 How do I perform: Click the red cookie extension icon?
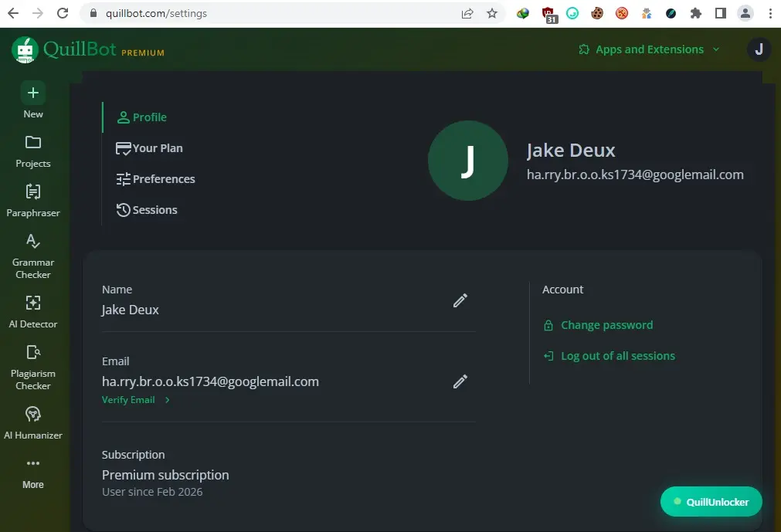coord(622,13)
